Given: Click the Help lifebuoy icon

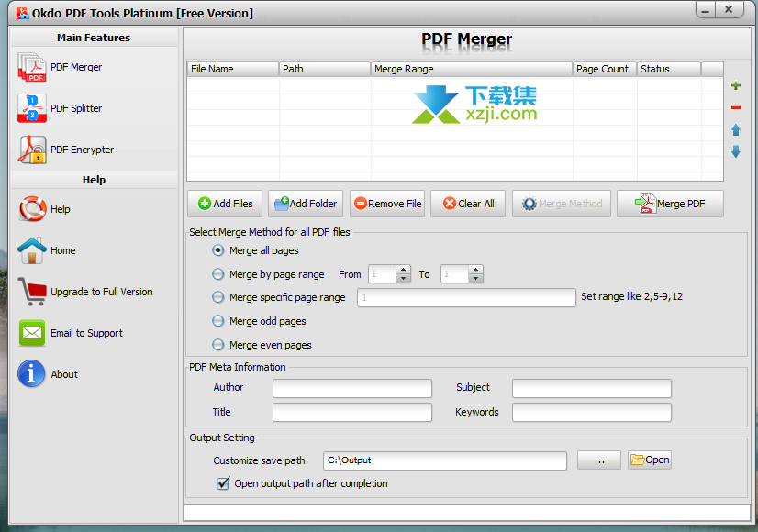Looking at the screenshot, I should click(x=32, y=209).
